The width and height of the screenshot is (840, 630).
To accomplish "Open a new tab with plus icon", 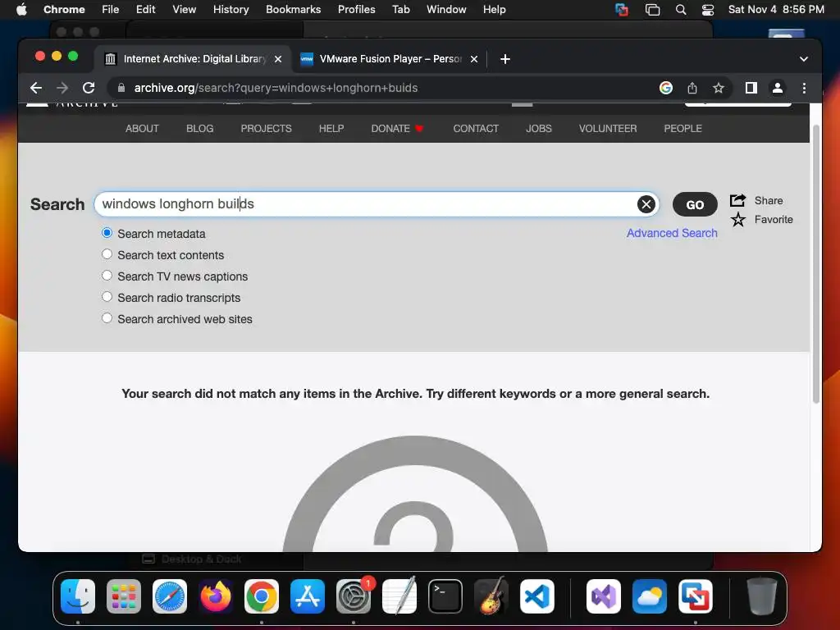I will click(504, 59).
